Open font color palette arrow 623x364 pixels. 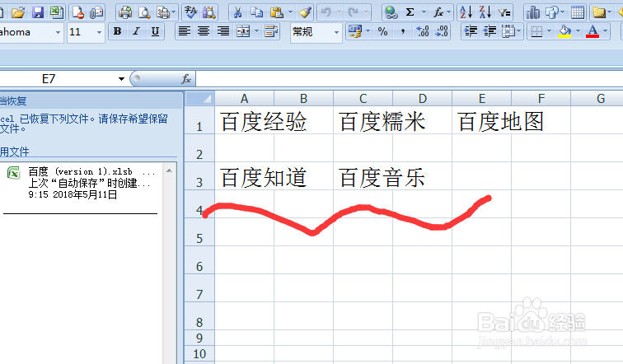click(605, 31)
